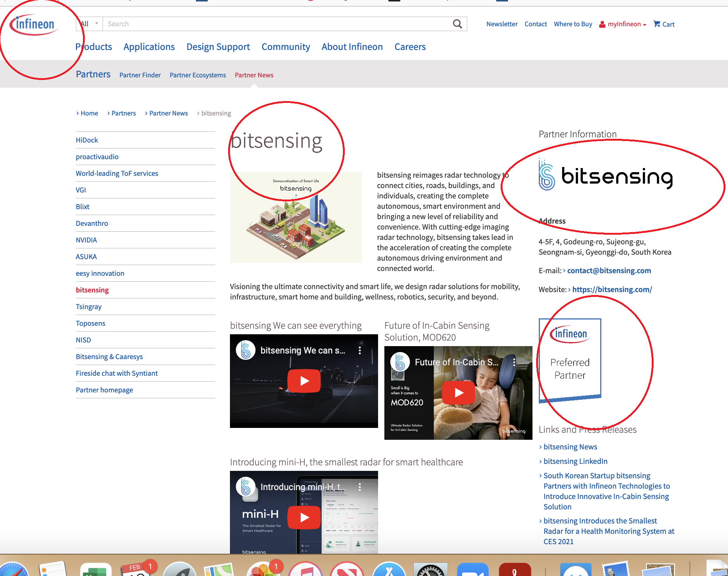This screenshot has width=728, height=576.
Task: Click the Newsletter link
Action: (502, 24)
